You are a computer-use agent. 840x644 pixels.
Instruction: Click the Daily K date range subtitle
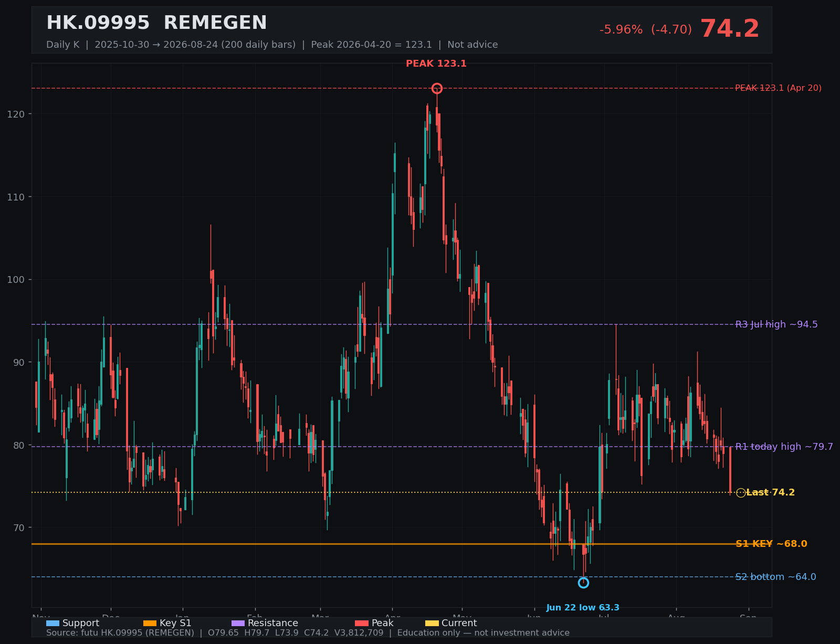coord(272,45)
